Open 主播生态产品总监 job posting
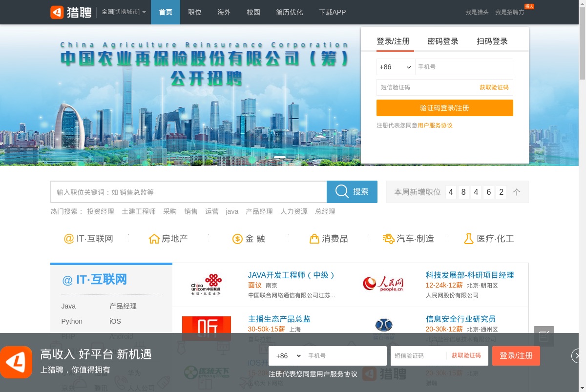The image size is (586, 392). (x=279, y=319)
